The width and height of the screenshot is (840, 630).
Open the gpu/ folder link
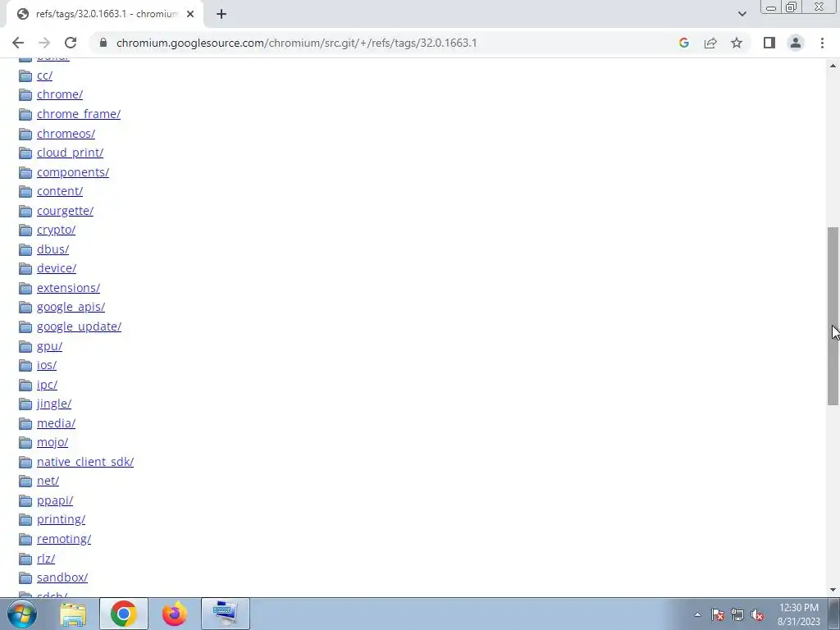[49, 346]
